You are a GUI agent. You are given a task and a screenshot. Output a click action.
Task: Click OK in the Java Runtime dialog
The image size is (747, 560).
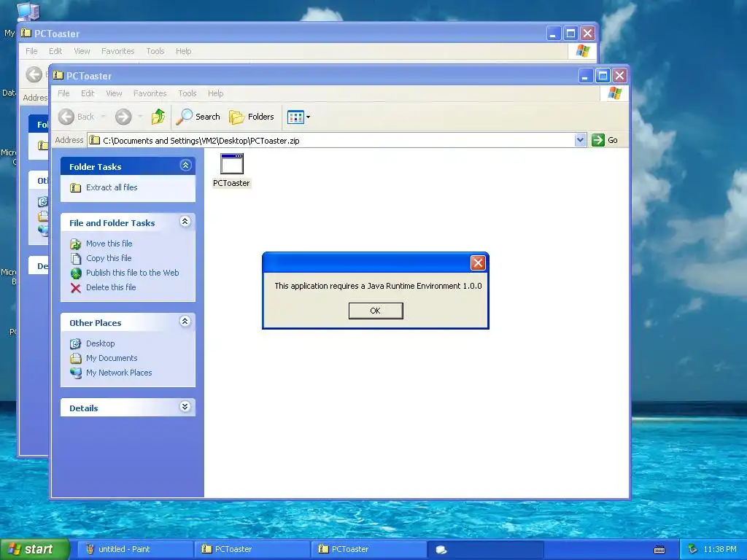pyautogui.click(x=376, y=311)
